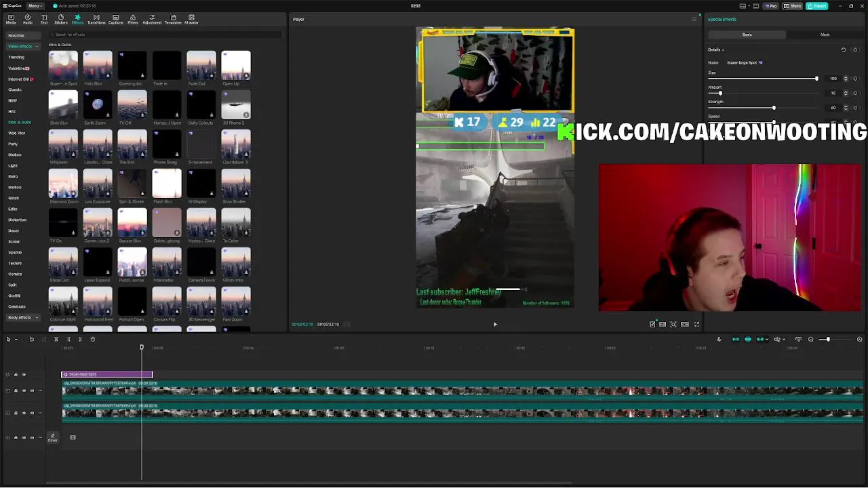The width and height of the screenshot is (868, 488).
Task: Hide the second video track with eye icon
Action: (24, 412)
